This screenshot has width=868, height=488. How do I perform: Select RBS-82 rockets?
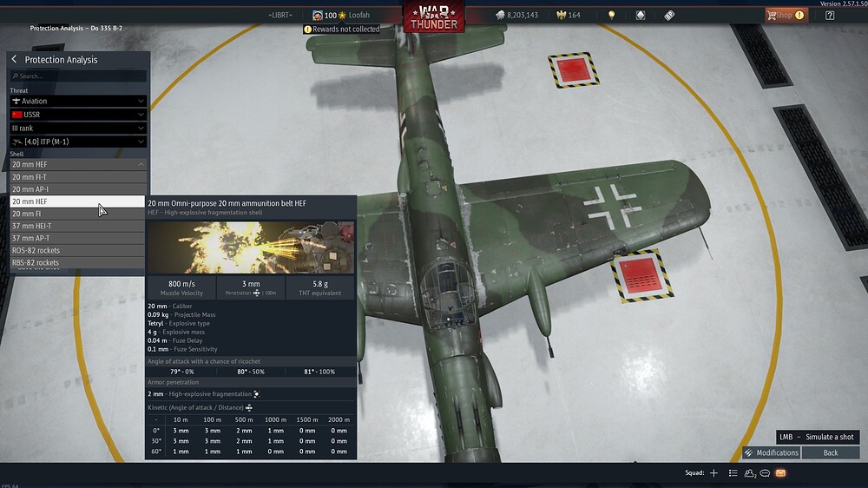pyautogui.click(x=78, y=262)
